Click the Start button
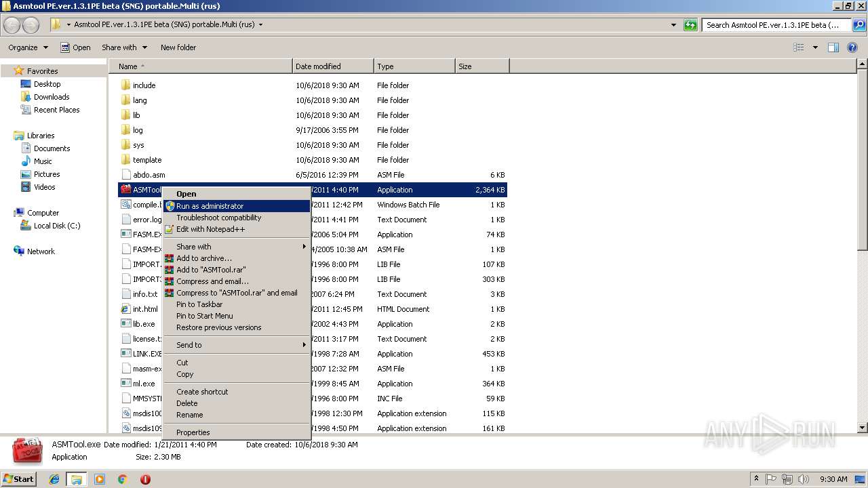868x488 pixels. coord(19,479)
